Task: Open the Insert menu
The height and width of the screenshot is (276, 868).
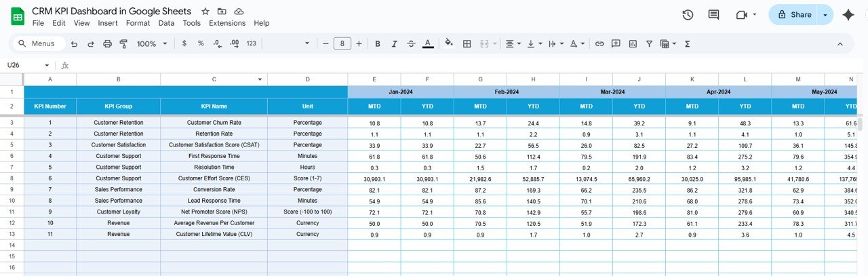Action: [x=108, y=23]
